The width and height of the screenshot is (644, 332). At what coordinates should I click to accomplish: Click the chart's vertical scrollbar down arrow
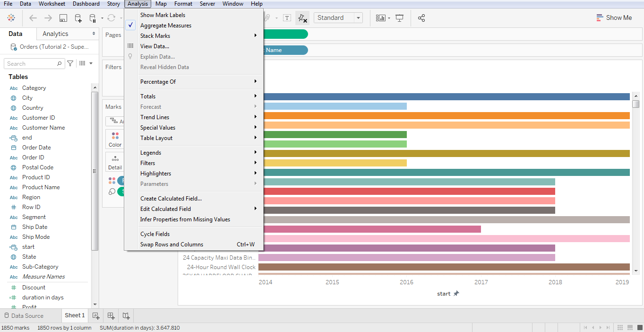click(x=636, y=271)
